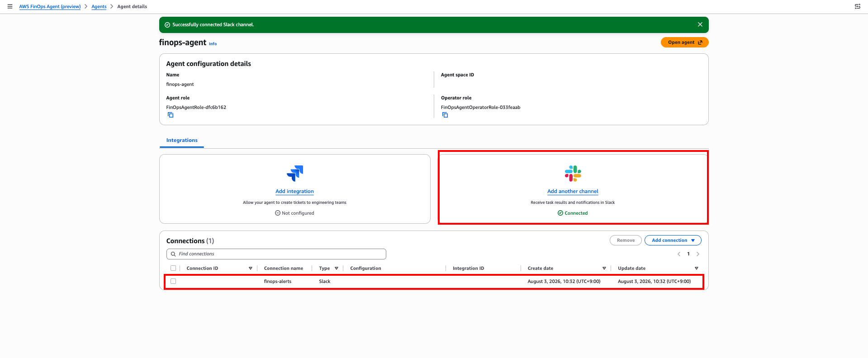
Task: Go to the Agents breadcrumb link
Action: click(x=99, y=7)
